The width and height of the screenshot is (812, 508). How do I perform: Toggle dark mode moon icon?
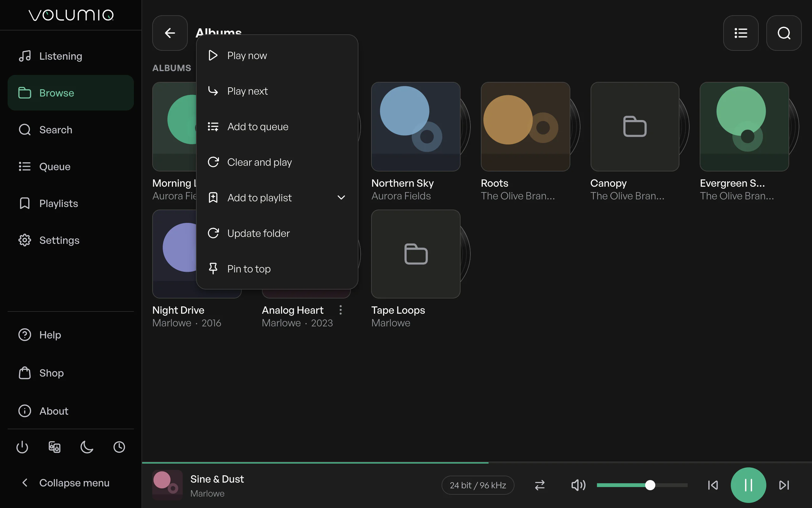(87, 447)
